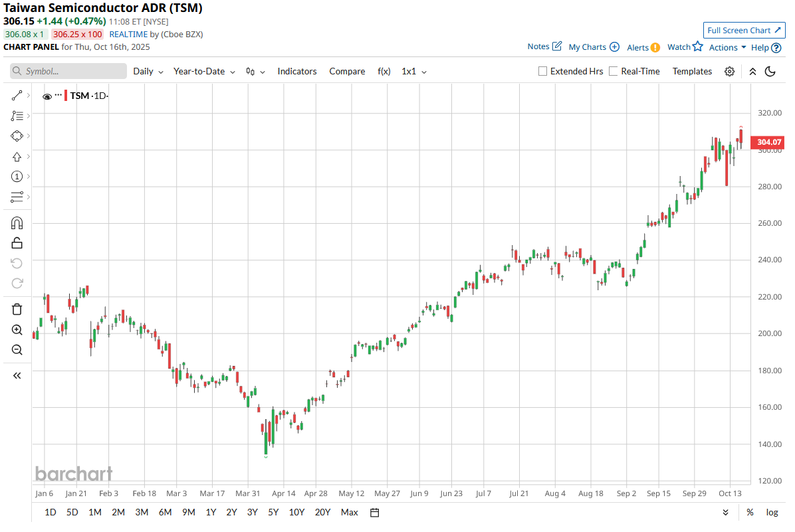This screenshot has height=532, width=795.
Task: Open the Indicators menu
Action: (297, 72)
